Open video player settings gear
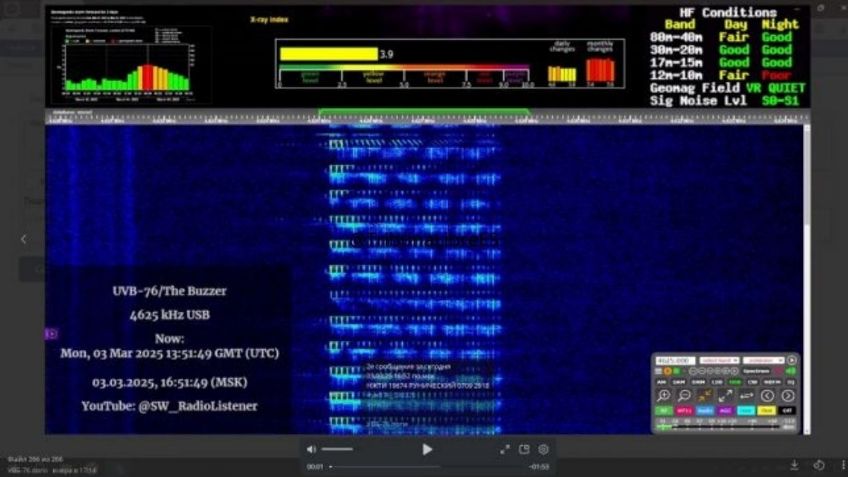The image size is (848, 477). 544,450
